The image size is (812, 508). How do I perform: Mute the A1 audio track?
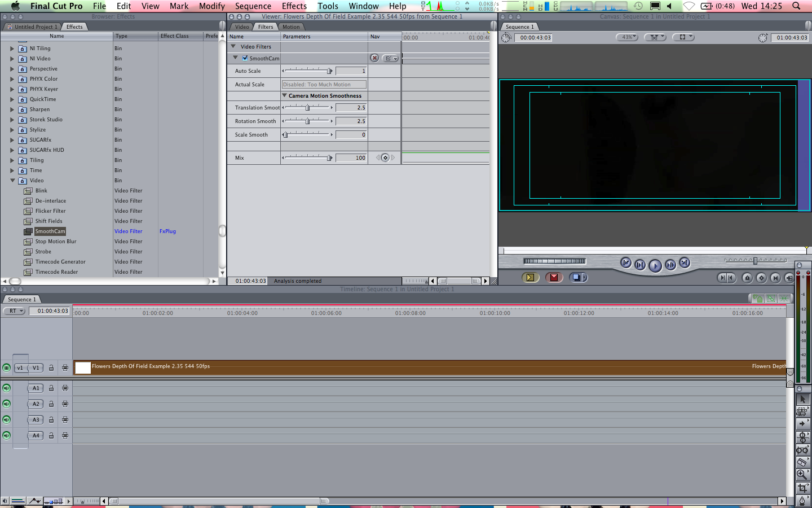[6, 388]
